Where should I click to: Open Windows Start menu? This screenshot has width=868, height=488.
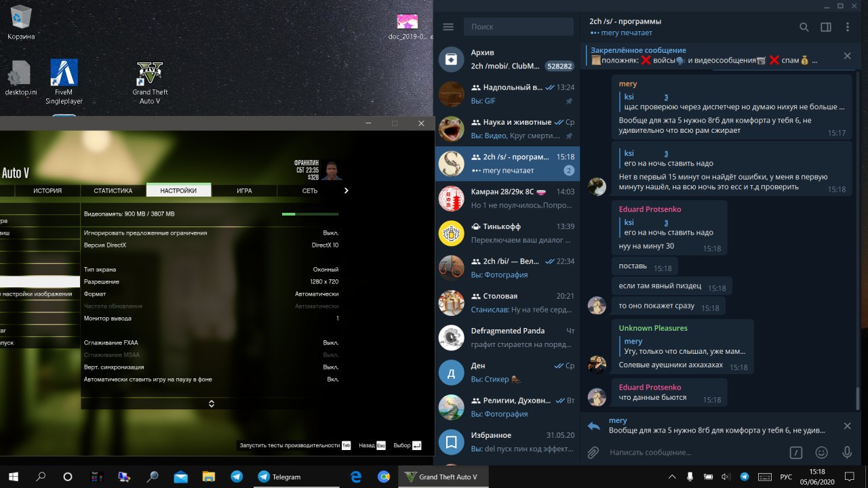coord(14,476)
